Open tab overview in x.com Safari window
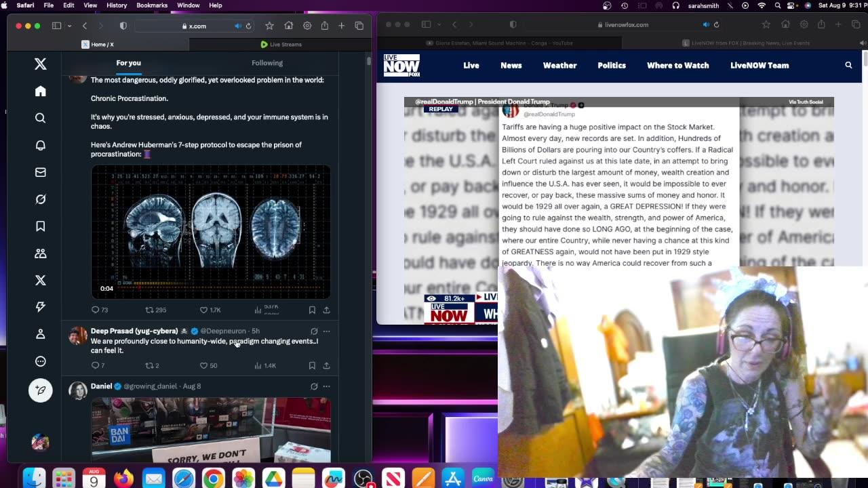 [359, 26]
